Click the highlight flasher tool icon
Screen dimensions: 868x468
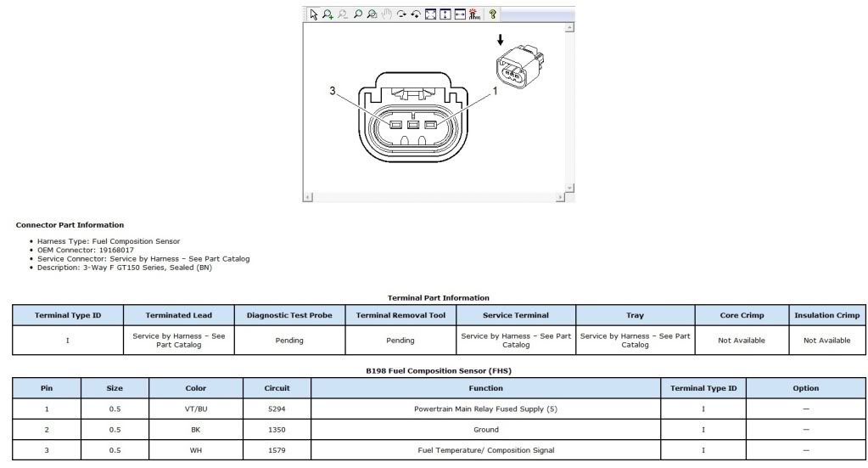(474, 15)
